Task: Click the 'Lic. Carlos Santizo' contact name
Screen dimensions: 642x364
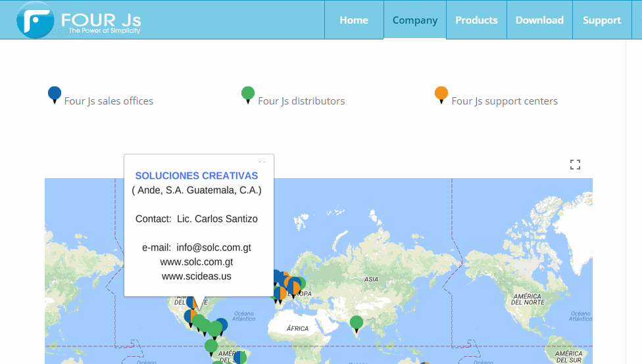Action: (217, 219)
